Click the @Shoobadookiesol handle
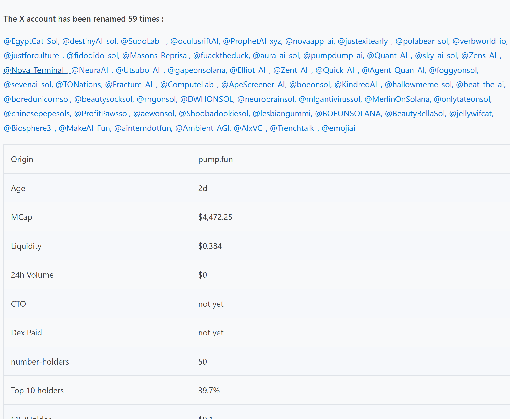Screen dimensions: 510x420 [214, 114]
